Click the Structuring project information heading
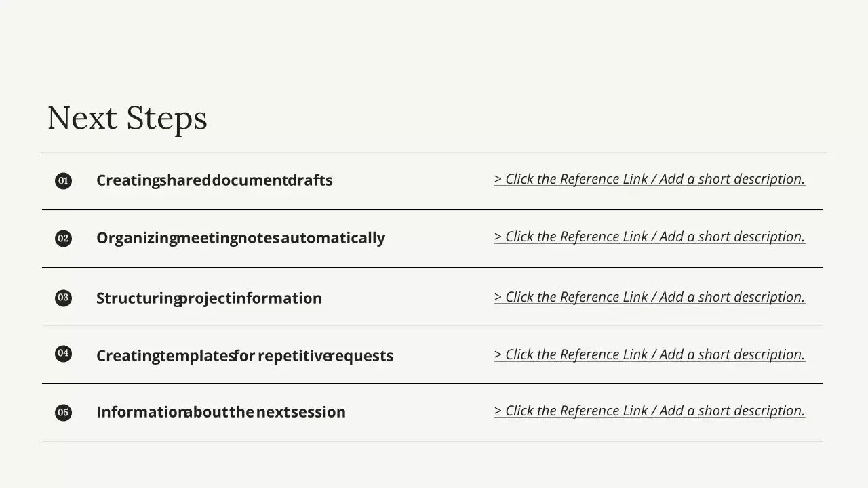Image resolution: width=868 pixels, height=488 pixels. [x=209, y=298]
